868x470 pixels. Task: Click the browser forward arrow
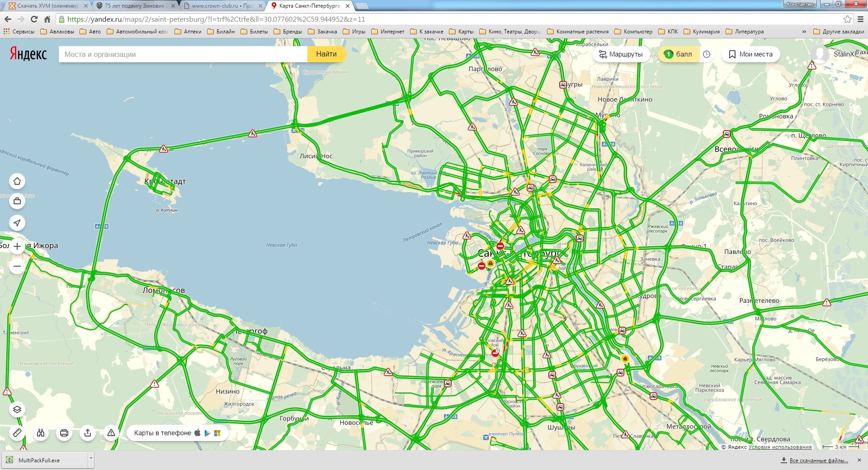tap(21, 19)
